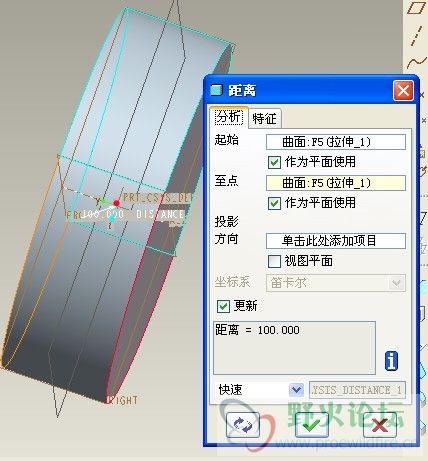Click the 起始 reference field 曲面:F5
The image size is (428, 461).
pos(336,142)
